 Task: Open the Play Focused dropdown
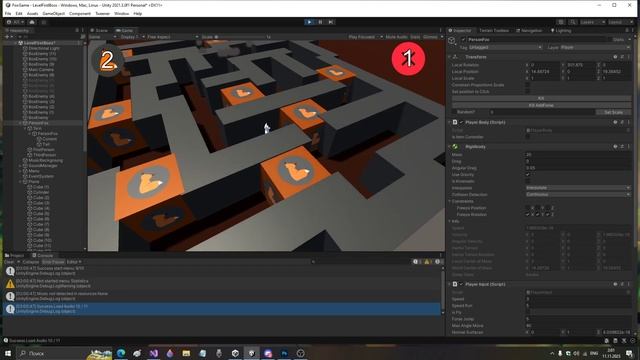point(365,37)
